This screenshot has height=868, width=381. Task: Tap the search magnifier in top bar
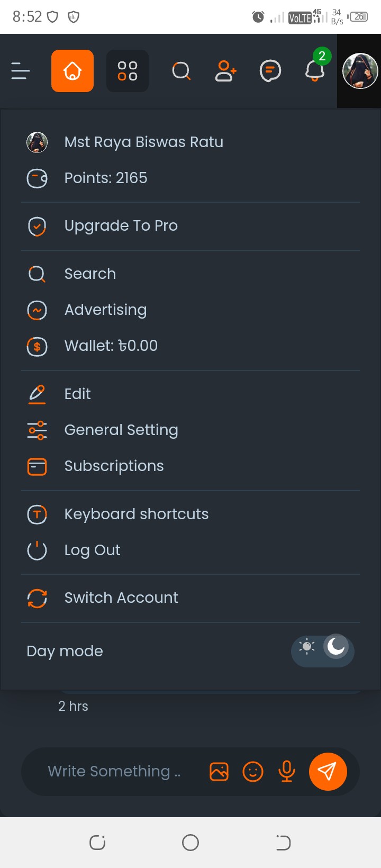pyautogui.click(x=182, y=71)
